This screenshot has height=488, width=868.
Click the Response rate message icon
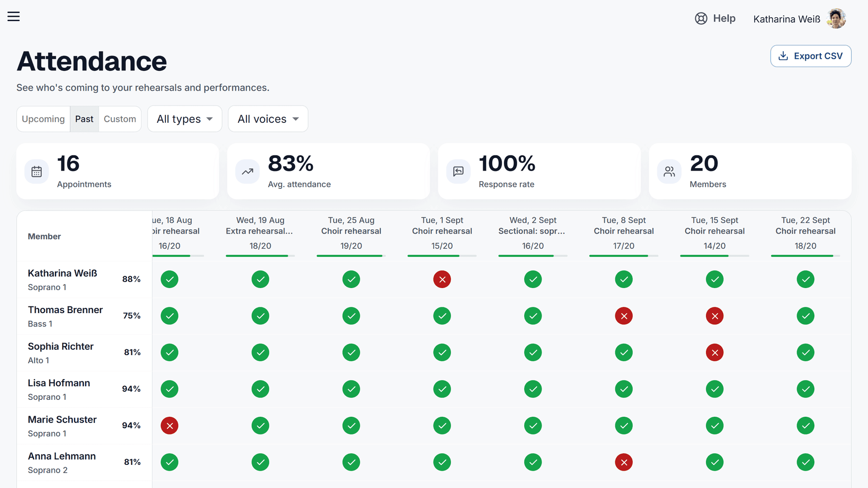(x=458, y=171)
